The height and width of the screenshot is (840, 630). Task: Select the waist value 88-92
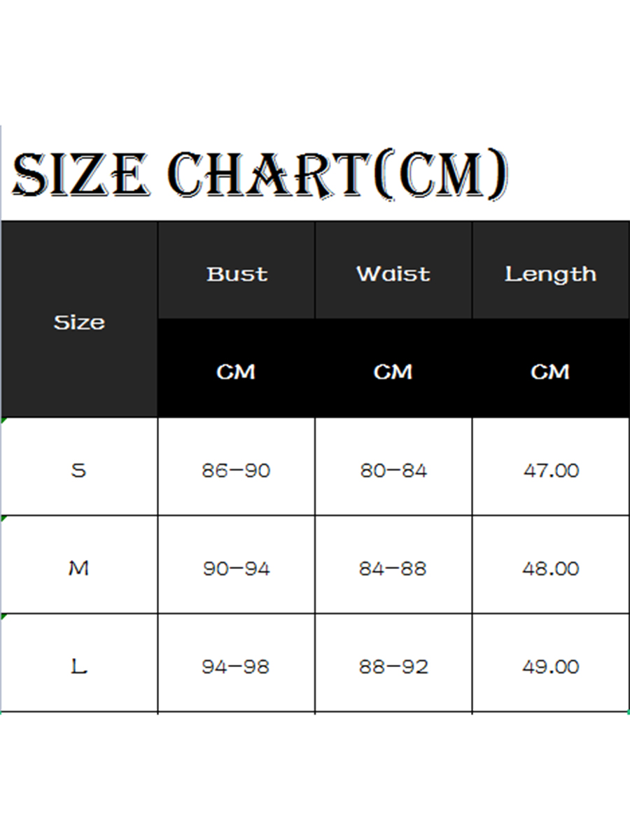pos(393,666)
